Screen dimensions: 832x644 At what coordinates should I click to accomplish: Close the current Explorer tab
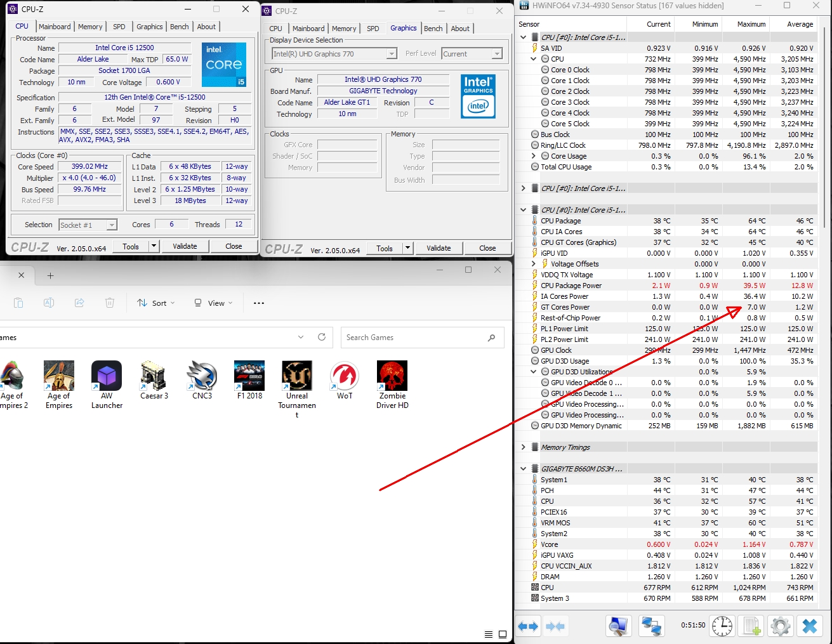tap(21, 275)
